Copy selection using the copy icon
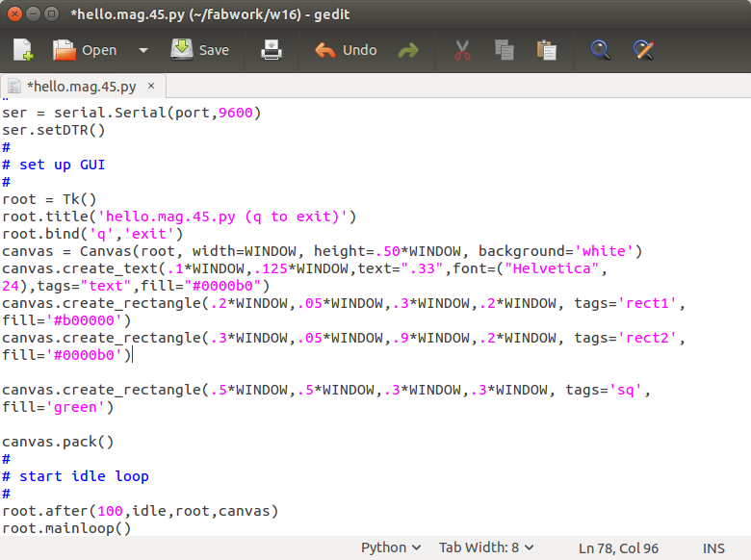 (x=505, y=50)
